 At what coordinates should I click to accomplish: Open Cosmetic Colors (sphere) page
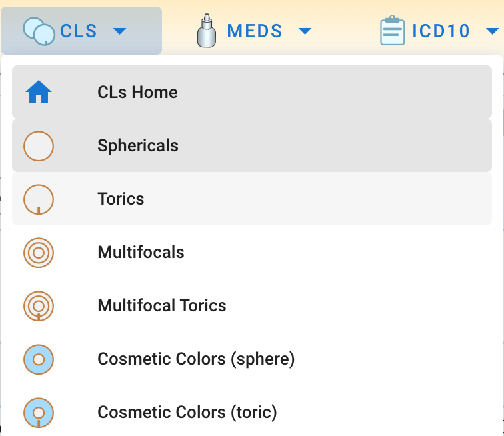point(196,359)
